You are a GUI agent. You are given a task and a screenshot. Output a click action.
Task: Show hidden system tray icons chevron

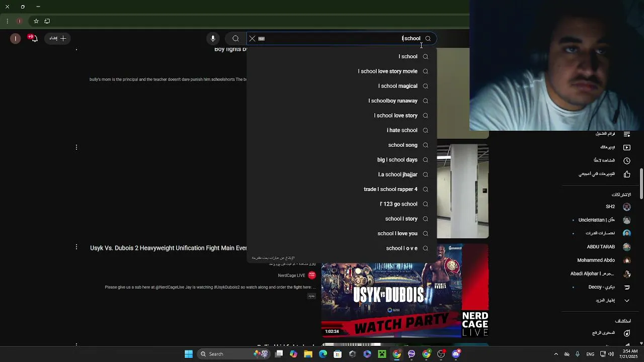[556, 354]
